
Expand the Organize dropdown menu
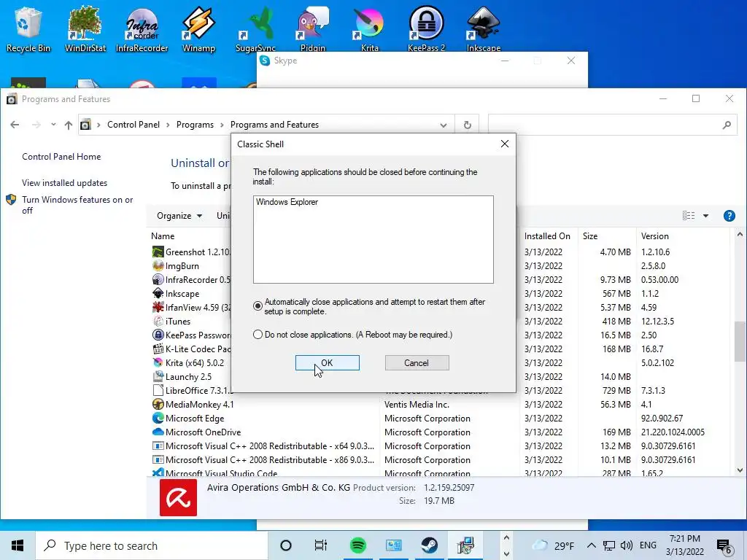point(179,216)
